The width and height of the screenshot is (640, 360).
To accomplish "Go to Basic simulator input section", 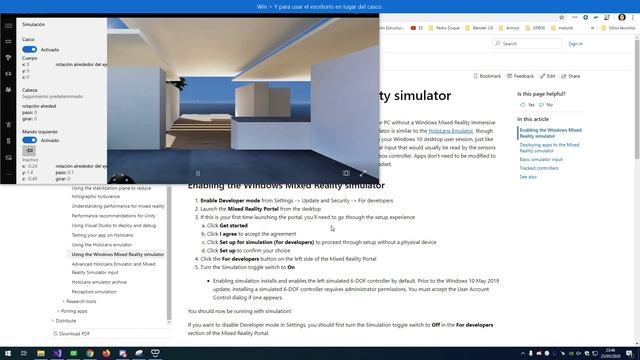I will pos(541,159).
